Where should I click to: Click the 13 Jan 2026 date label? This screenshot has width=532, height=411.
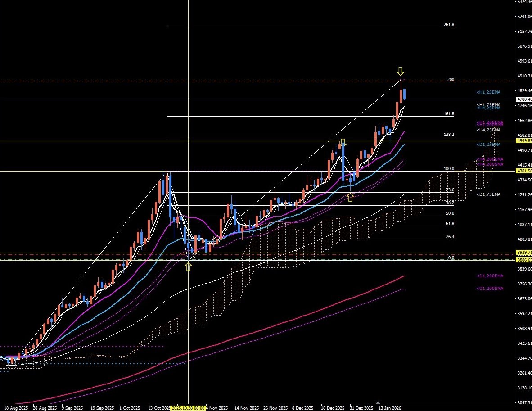click(x=390, y=408)
